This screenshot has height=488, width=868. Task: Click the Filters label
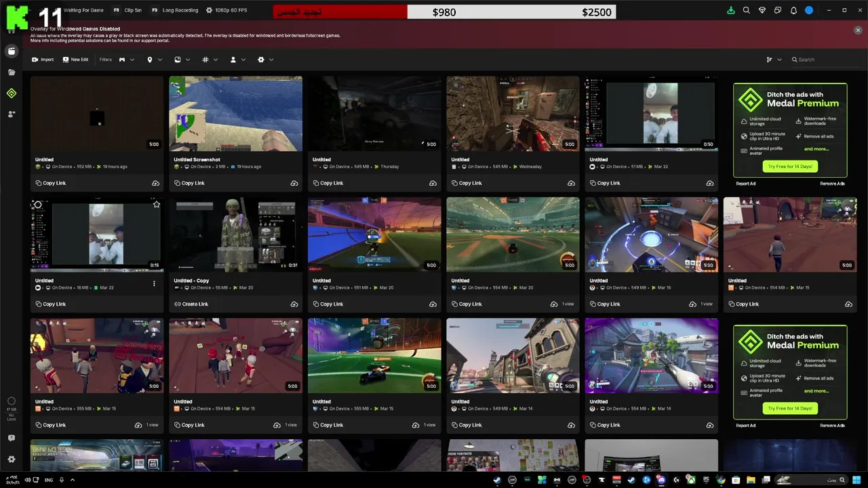[106, 60]
